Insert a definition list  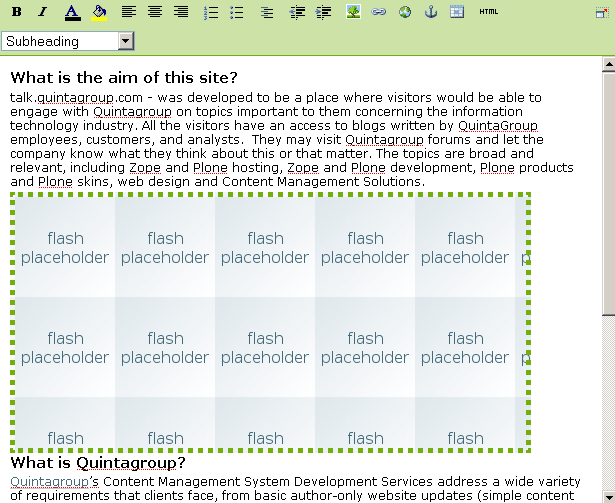tap(267, 12)
